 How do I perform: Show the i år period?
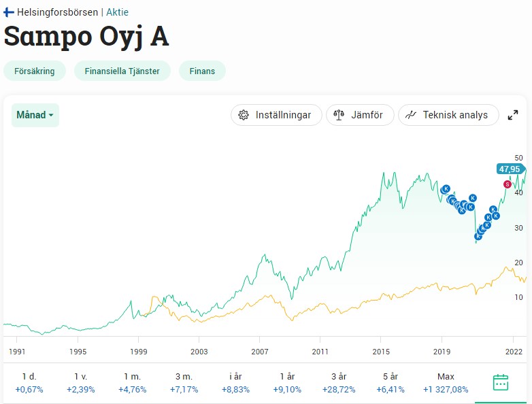click(235, 383)
